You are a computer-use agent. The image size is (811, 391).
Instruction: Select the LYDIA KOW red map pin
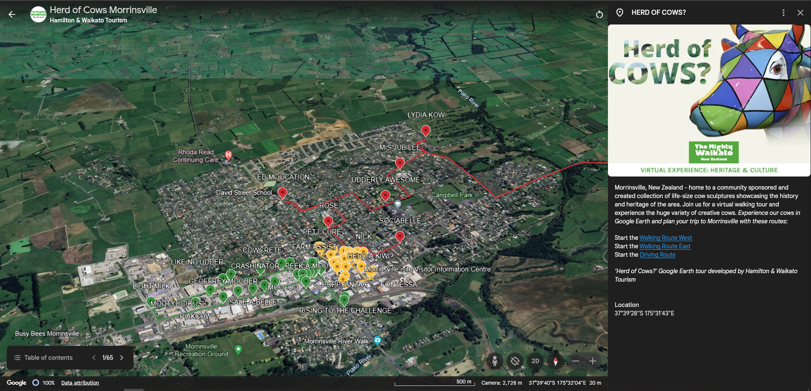(426, 130)
